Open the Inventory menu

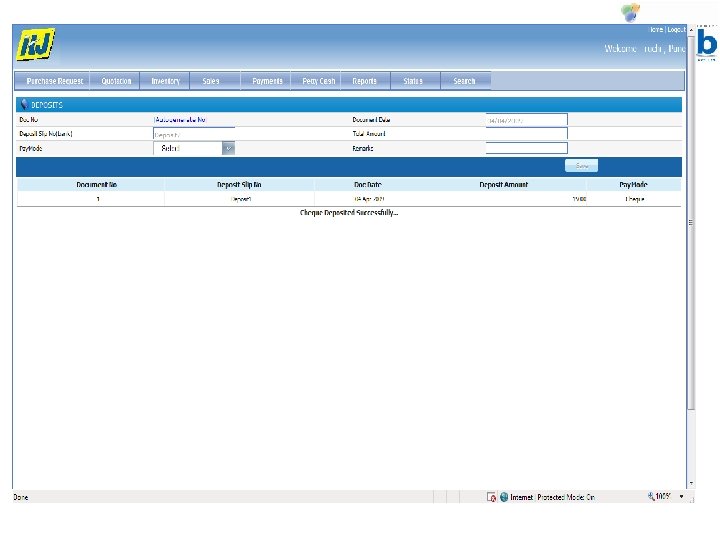point(165,81)
